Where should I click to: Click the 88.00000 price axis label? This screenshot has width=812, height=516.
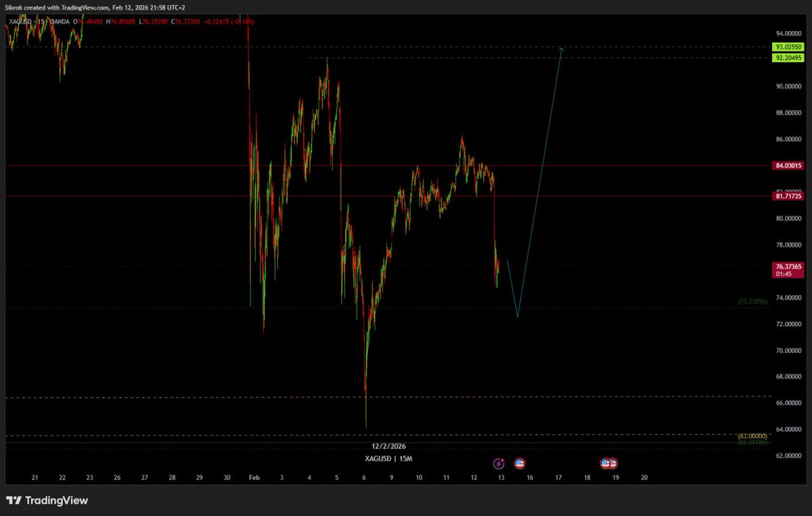click(x=789, y=112)
